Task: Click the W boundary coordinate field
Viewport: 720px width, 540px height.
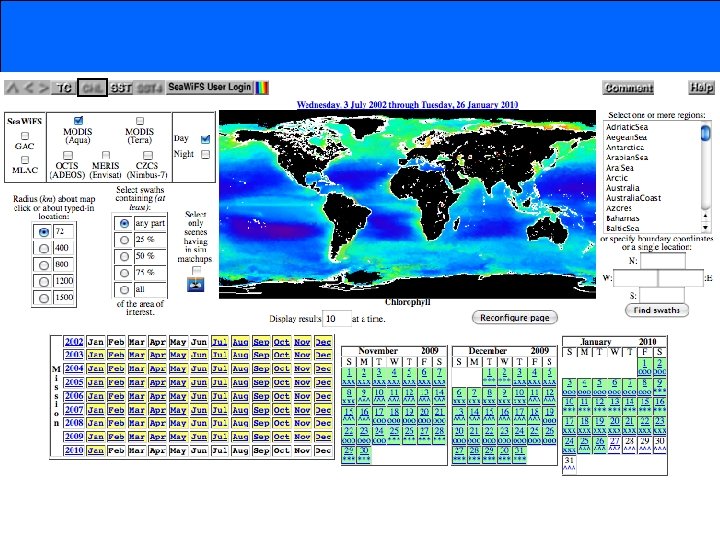Action: coord(636,278)
